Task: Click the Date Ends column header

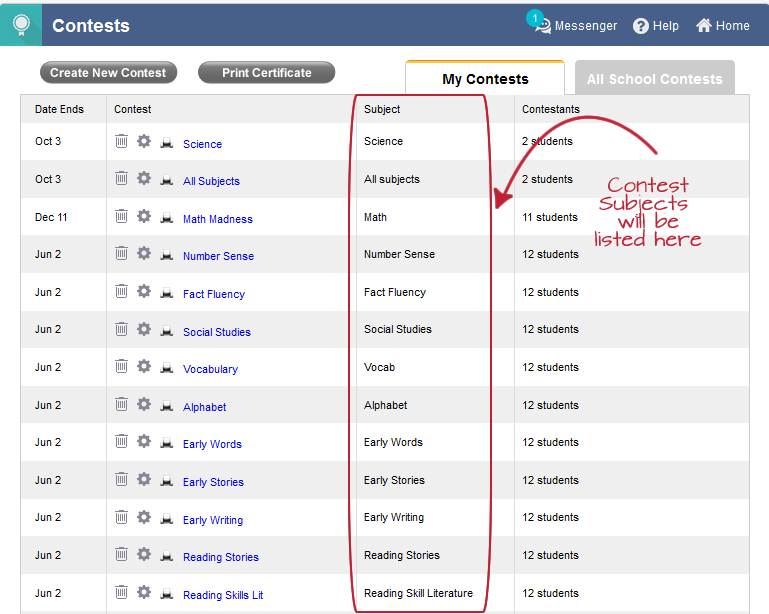Action: (x=59, y=109)
